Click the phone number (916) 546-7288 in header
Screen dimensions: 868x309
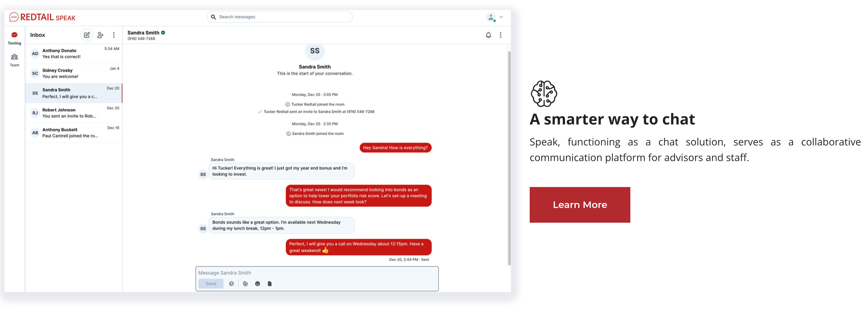click(x=141, y=39)
